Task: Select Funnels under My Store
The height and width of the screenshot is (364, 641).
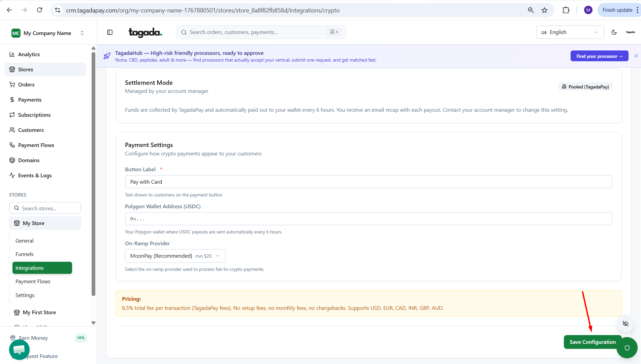Action: point(25,254)
